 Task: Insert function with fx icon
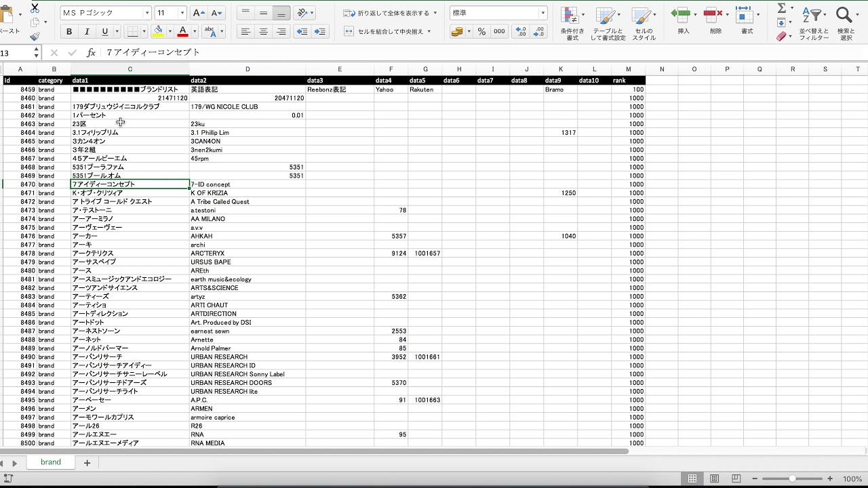(x=91, y=53)
